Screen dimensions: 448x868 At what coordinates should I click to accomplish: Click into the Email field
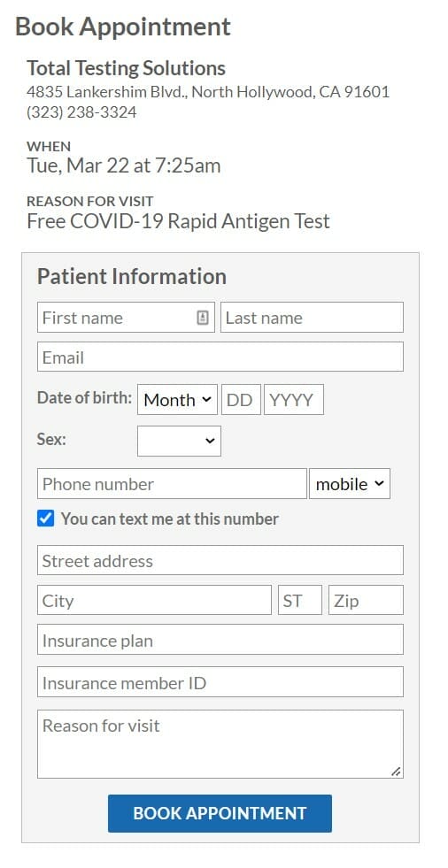click(x=220, y=357)
